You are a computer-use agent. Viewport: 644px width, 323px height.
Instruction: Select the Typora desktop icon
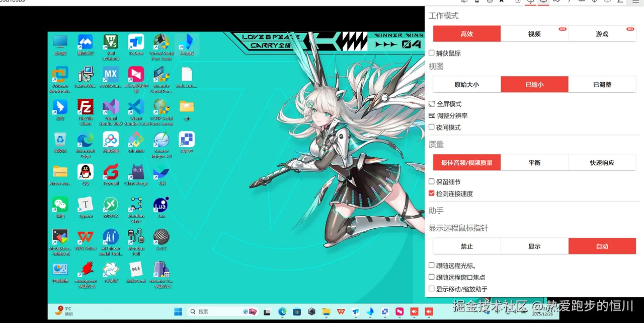85,207
